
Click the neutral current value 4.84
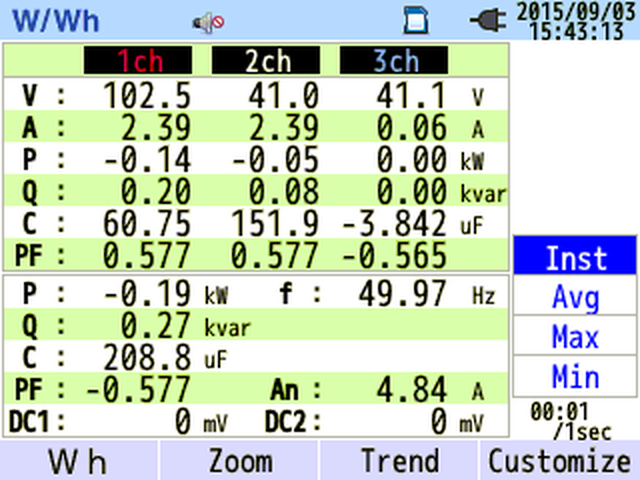point(411,389)
